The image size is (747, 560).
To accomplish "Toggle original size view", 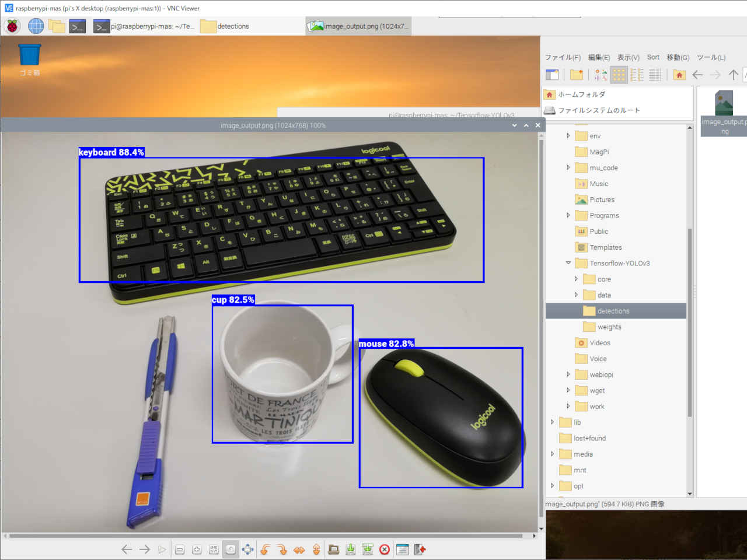I will tap(231, 549).
